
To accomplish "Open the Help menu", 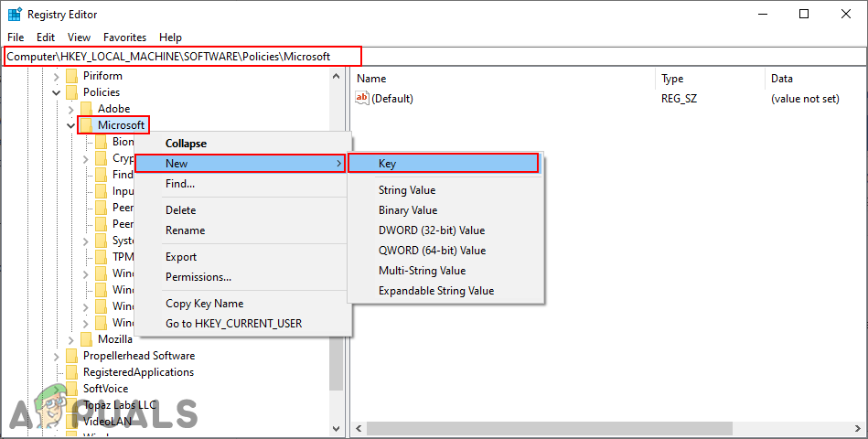I will click(170, 37).
